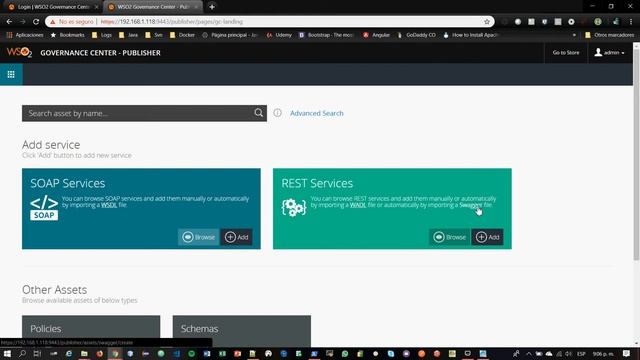Open the Logs bookmark folder

pos(102,35)
